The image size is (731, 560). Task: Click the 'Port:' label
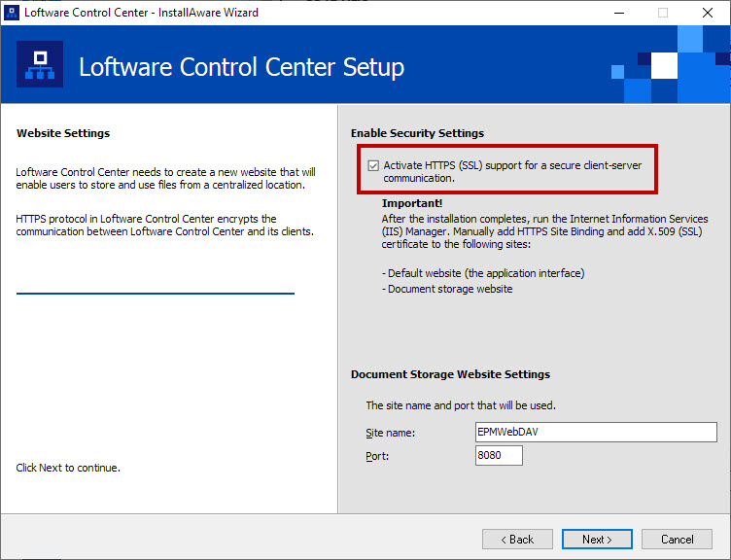point(376,456)
